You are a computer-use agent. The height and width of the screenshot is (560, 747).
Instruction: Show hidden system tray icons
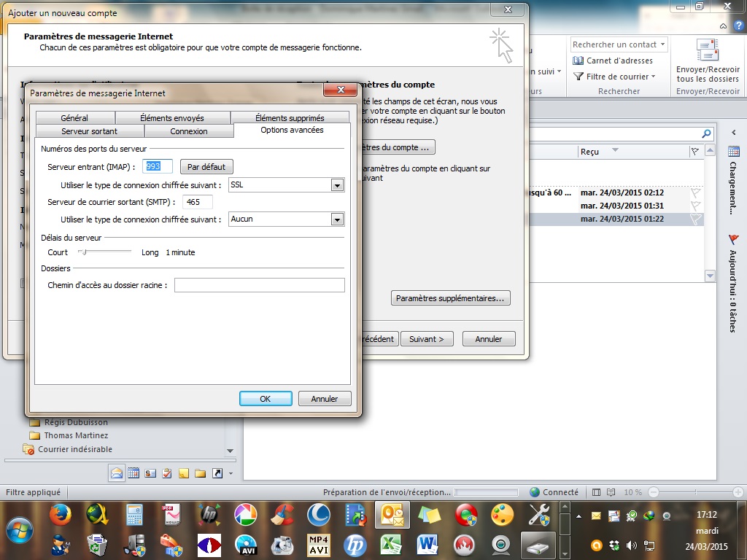click(x=578, y=516)
